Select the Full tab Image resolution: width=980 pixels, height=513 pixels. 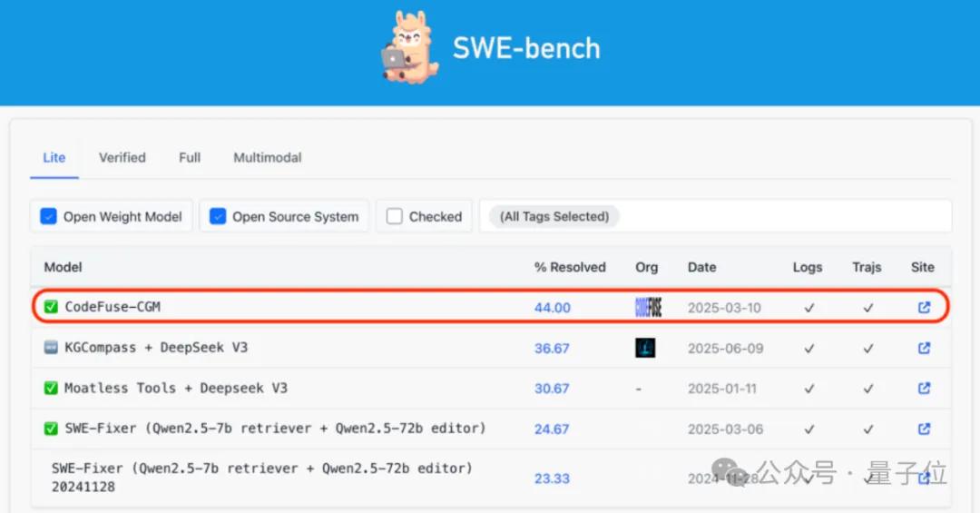190,157
